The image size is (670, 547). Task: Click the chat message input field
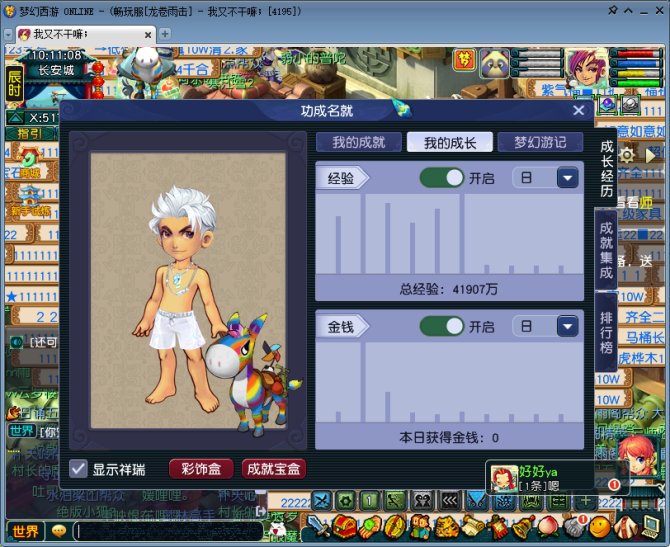(x=168, y=532)
